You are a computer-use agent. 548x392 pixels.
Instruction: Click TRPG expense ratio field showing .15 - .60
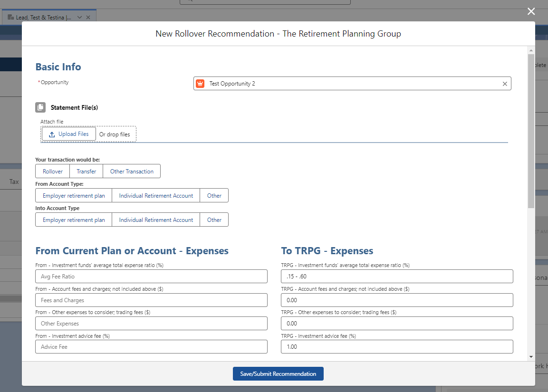tap(397, 277)
